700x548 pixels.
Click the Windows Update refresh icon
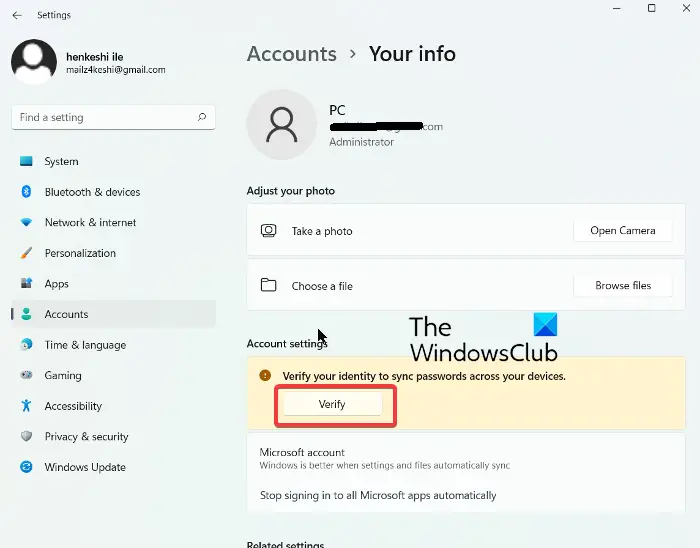tap(26, 467)
